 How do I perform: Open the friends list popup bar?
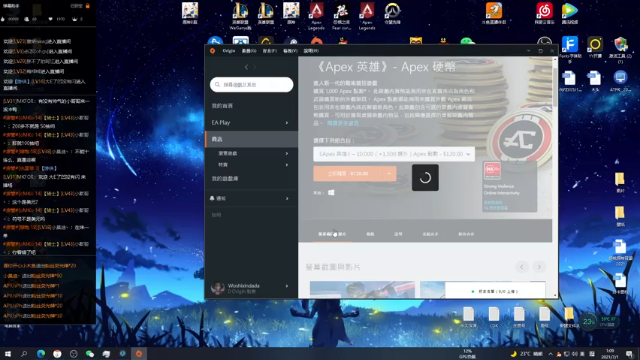tap(495, 291)
